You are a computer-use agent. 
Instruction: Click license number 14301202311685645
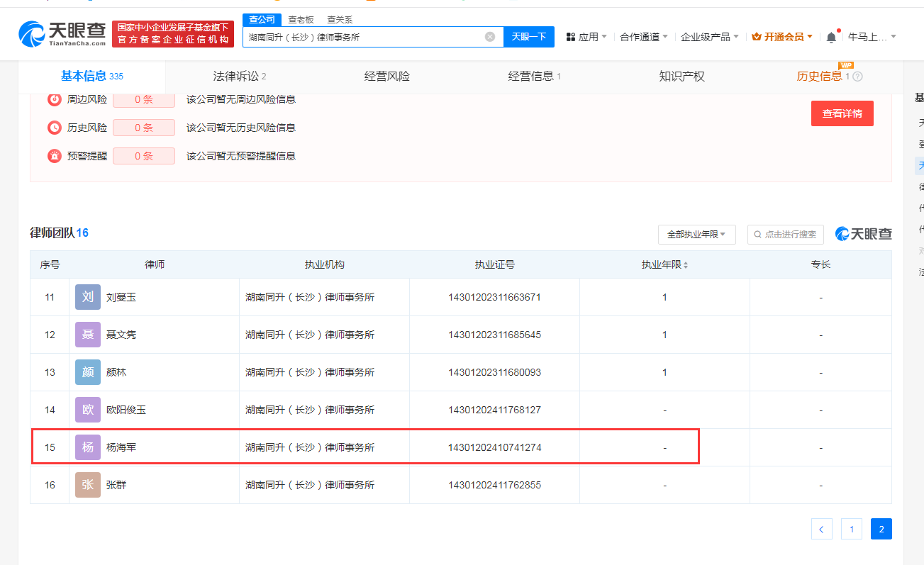coord(494,335)
